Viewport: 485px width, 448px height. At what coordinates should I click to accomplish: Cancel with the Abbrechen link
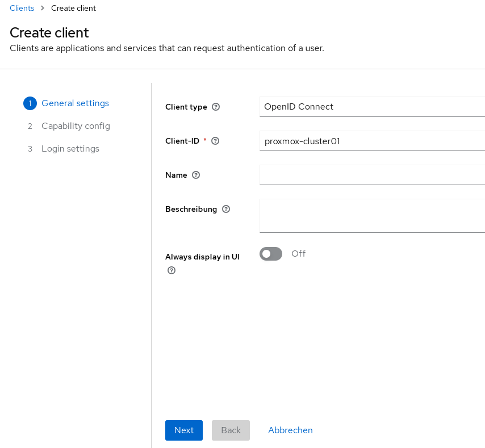pos(290,430)
